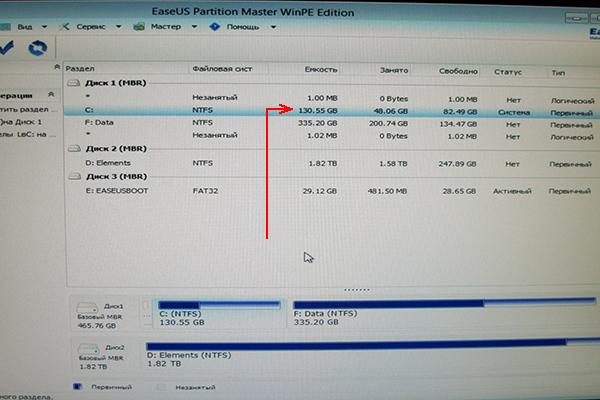Click the Система status cell
Image resolution: width=600 pixels, height=400 pixels.
click(514, 112)
